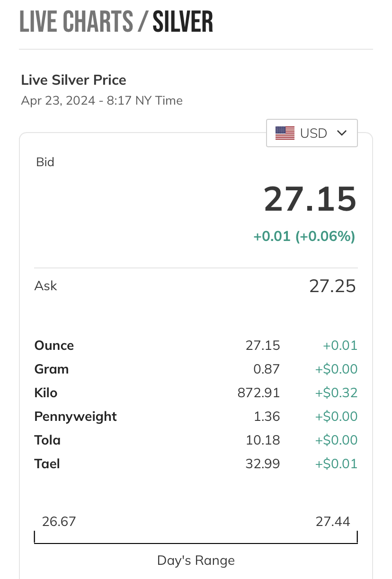This screenshot has height=579, width=392.
Task: Click the +0.01 (+0.06%) change indicator
Action: point(304,236)
